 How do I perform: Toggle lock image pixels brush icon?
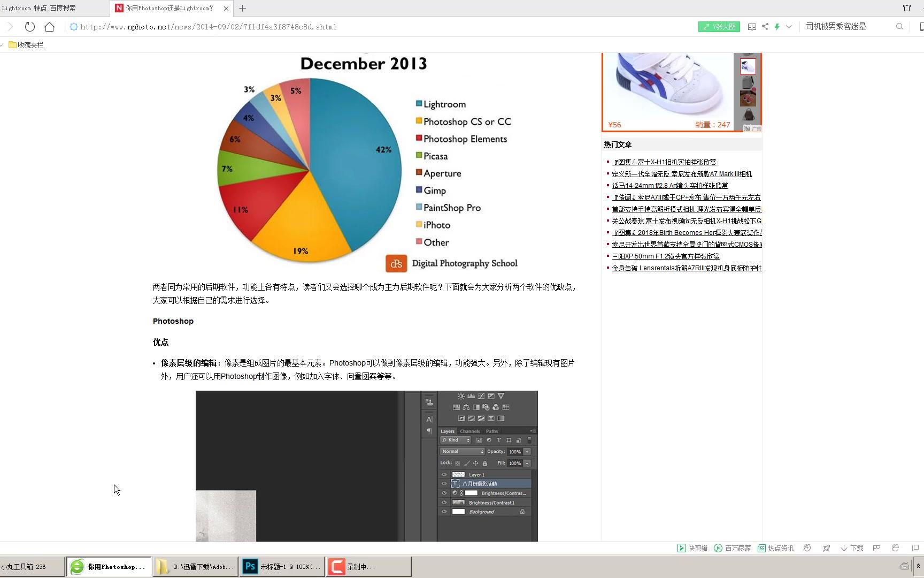(466, 463)
